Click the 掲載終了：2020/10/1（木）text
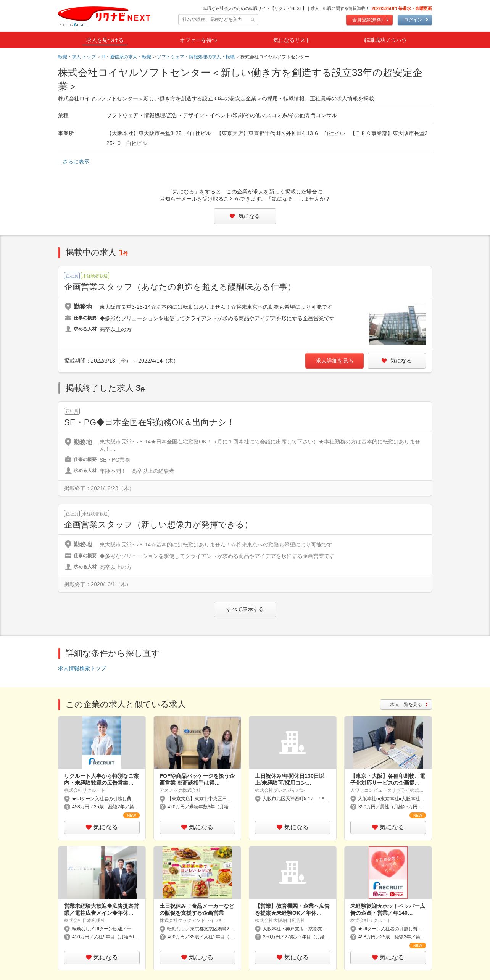This screenshot has height=980, width=490. [x=98, y=584]
